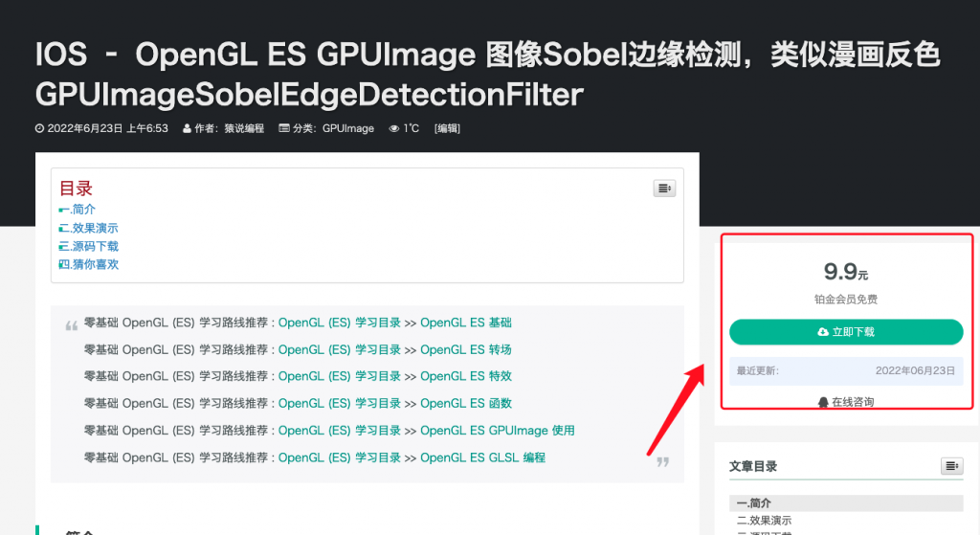Image resolution: width=980 pixels, height=535 pixels.
Task: Jump to 二.效果演示 in 目录
Action: pos(88,228)
